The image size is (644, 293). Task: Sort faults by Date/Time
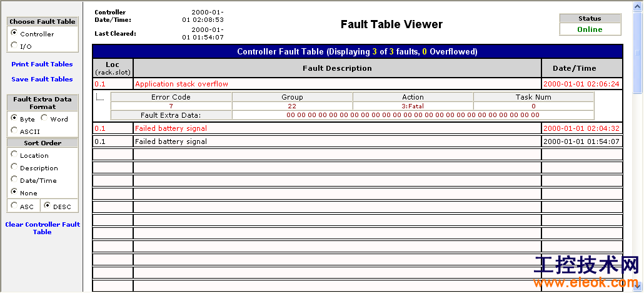[14, 179]
